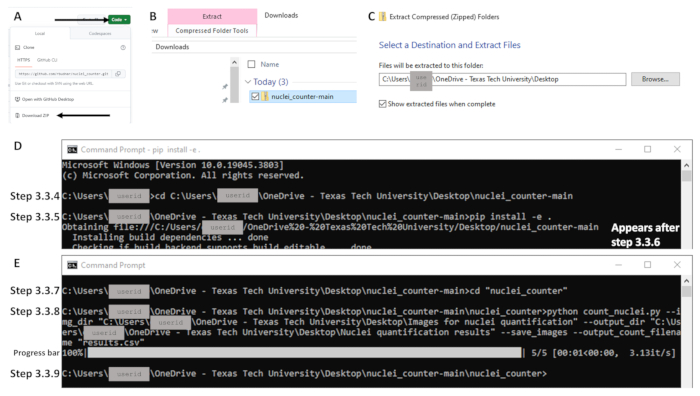The height and width of the screenshot is (396, 700).
Task: Click the GitHub repository URL field
Action: (64, 74)
